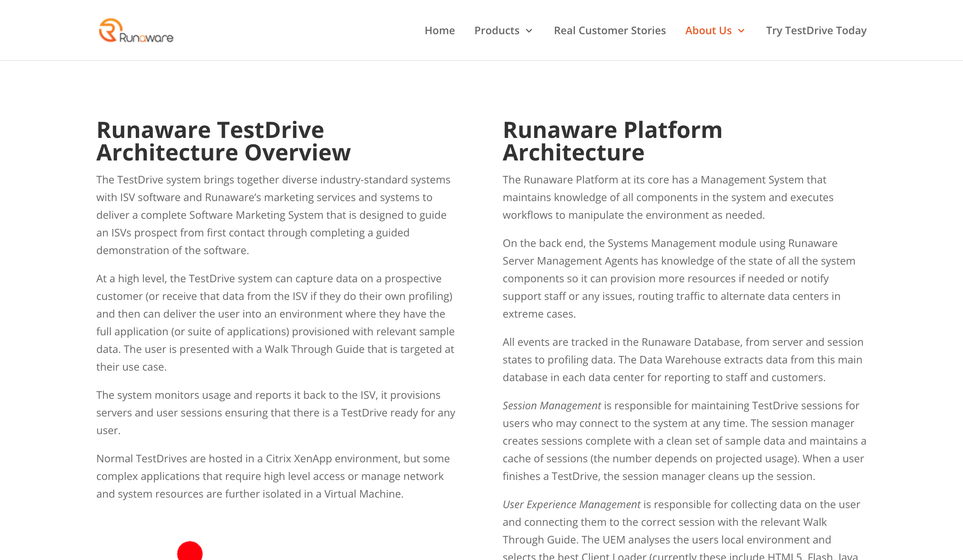The height and width of the screenshot is (560, 963).
Task: Click paragraph starting "Normal TestDrives are hosted"
Action: 273,476
